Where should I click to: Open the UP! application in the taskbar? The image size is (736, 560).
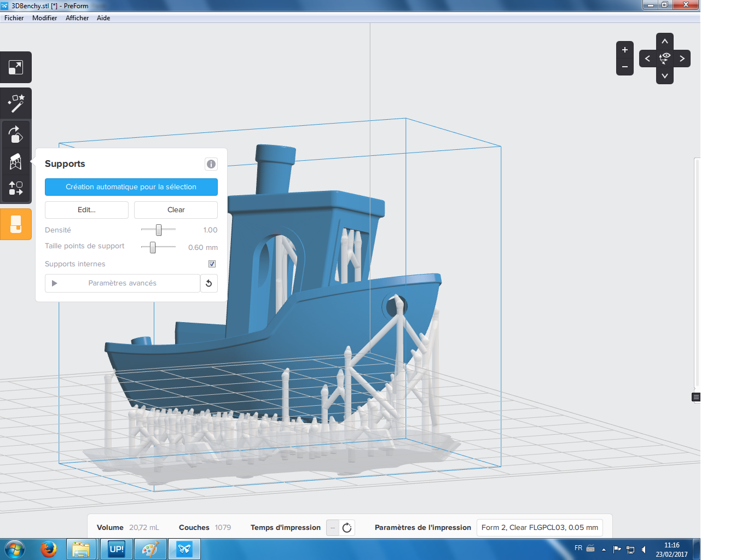(117, 549)
